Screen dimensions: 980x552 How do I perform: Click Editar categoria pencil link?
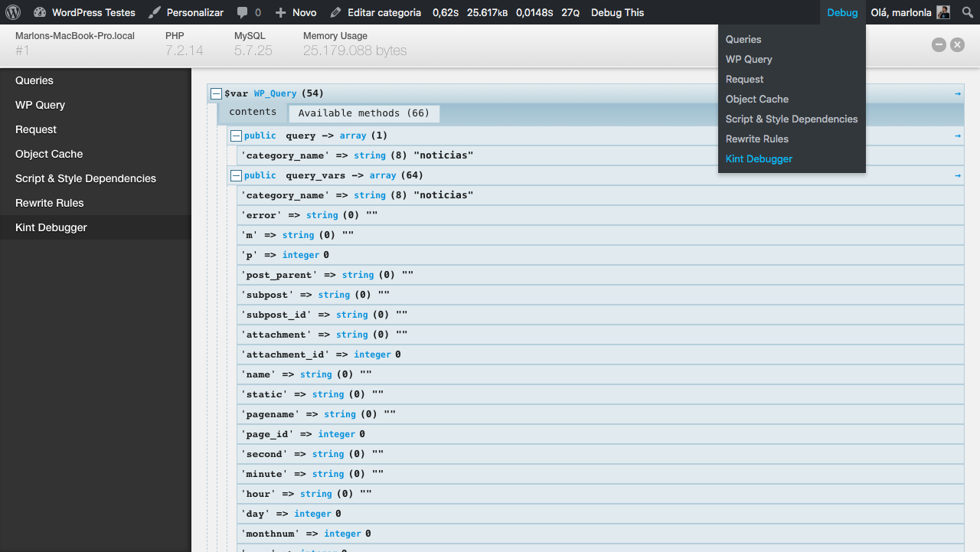point(375,12)
